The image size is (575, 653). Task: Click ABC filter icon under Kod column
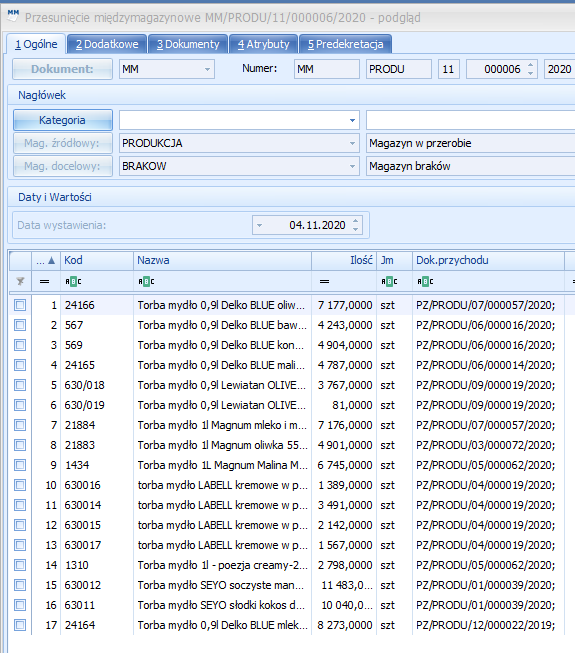pos(73,282)
